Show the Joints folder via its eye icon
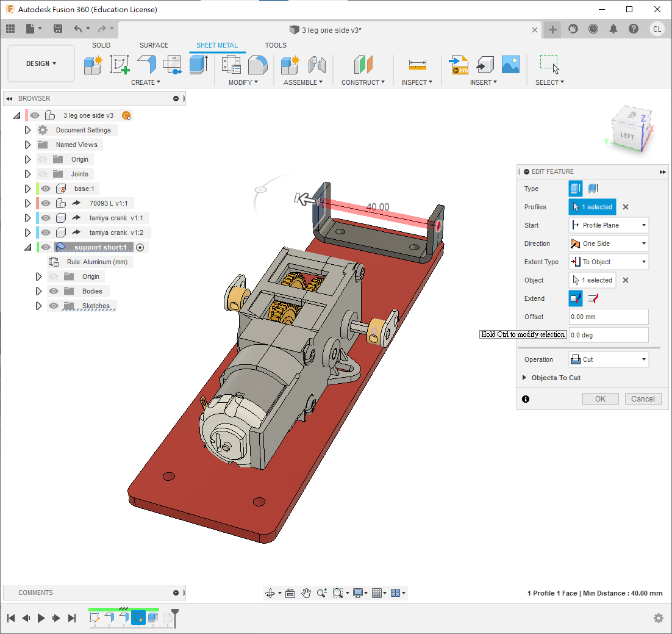This screenshot has height=634, width=672. click(42, 174)
